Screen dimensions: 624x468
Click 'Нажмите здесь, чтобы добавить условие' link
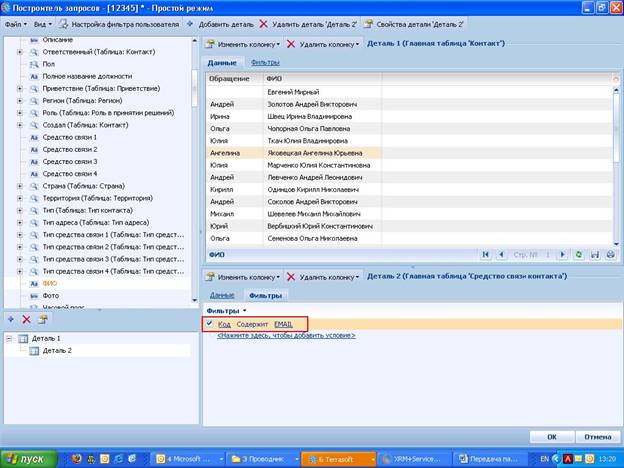[x=286, y=335]
